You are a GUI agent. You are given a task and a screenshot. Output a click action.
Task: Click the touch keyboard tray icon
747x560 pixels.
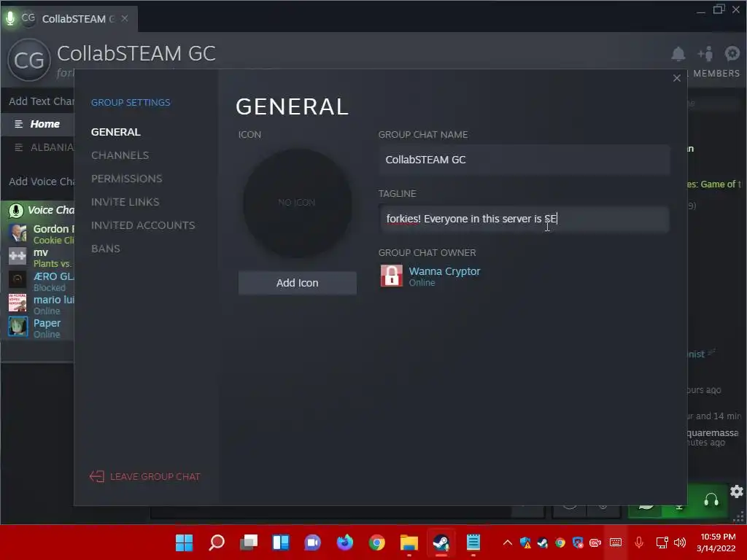coord(616,542)
